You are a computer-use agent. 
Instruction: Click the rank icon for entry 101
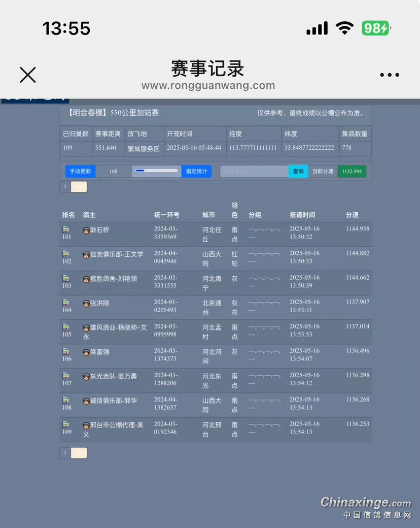pyautogui.click(x=66, y=230)
